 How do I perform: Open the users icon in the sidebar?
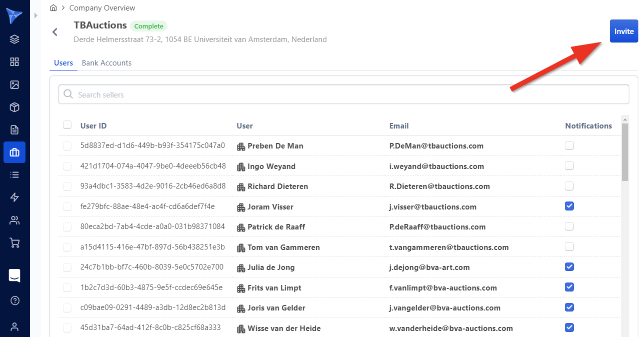14,220
